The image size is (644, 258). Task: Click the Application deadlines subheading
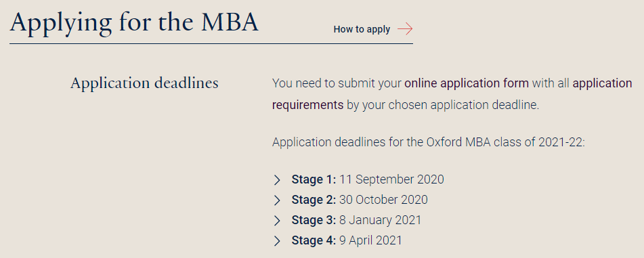tap(144, 83)
